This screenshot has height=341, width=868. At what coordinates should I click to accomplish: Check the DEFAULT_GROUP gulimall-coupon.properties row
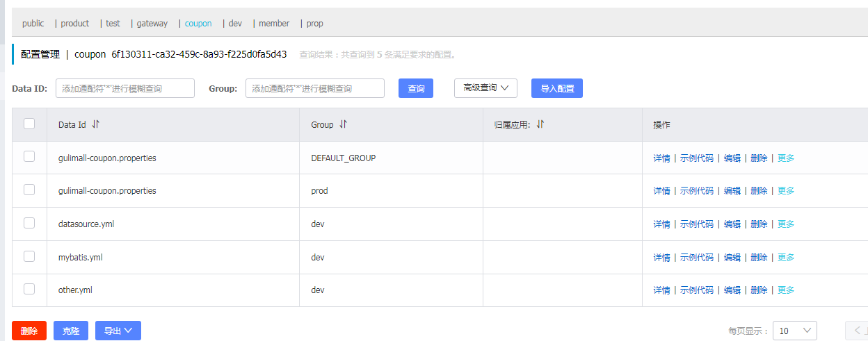pyautogui.click(x=29, y=157)
